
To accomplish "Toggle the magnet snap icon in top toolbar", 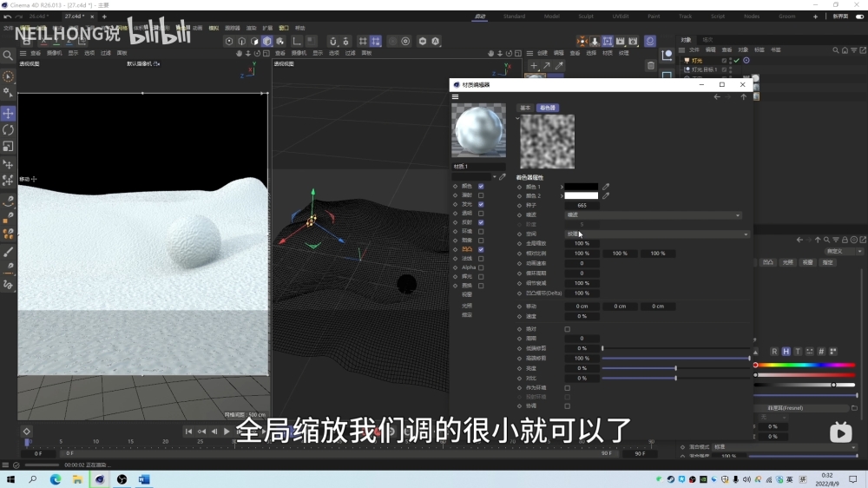I will (332, 41).
